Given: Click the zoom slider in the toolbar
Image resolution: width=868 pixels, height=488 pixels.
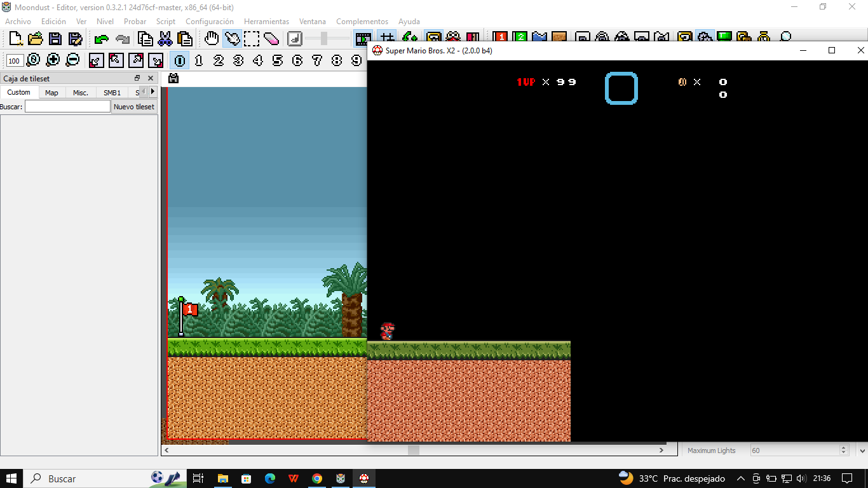Looking at the screenshot, I should point(324,39).
